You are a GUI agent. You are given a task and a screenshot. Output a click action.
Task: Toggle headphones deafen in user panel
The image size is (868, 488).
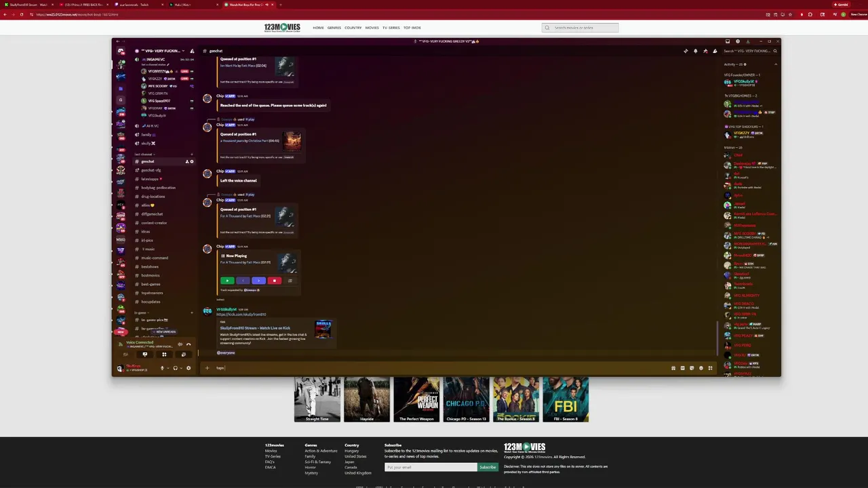click(176, 368)
